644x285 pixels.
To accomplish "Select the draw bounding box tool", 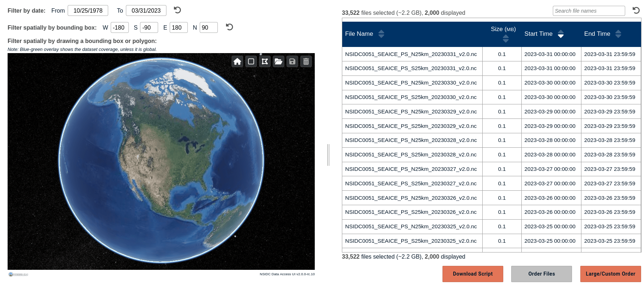I will click(251, 61).
